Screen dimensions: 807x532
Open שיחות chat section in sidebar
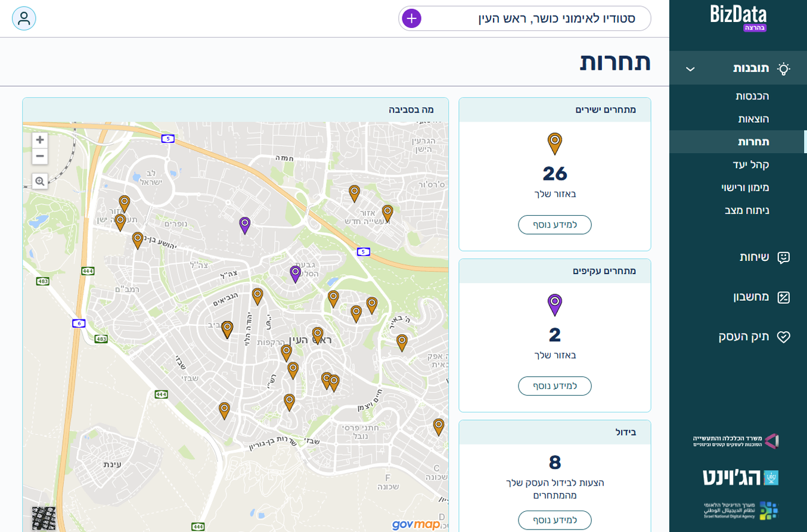pos(754,257)
